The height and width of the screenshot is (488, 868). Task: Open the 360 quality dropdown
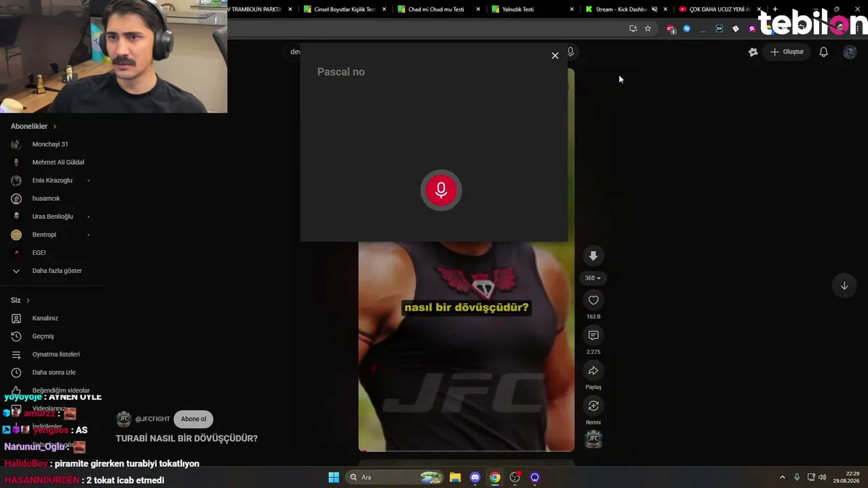pyautogui.click(x=593, y=278)
